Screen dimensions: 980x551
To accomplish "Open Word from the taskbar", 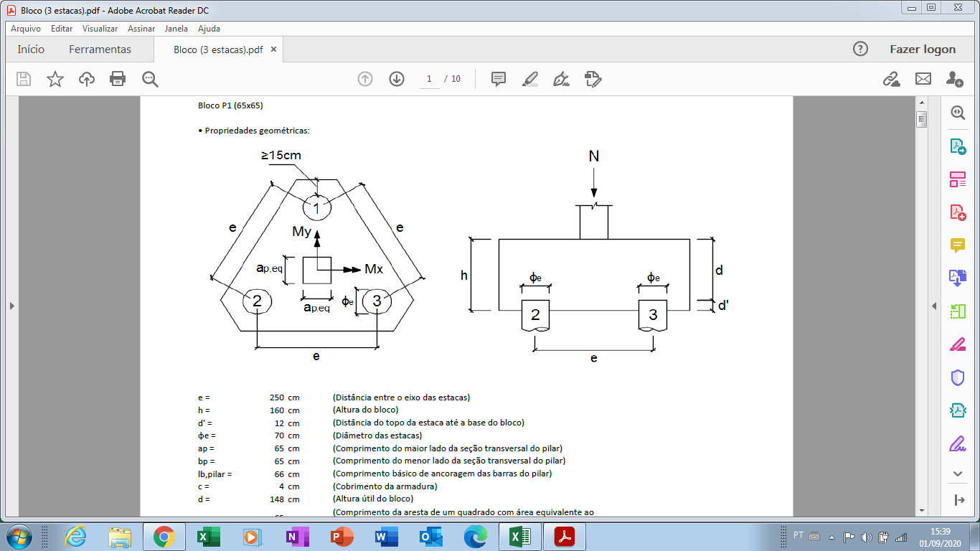I will pyautogui.click(x=385, y=537).
